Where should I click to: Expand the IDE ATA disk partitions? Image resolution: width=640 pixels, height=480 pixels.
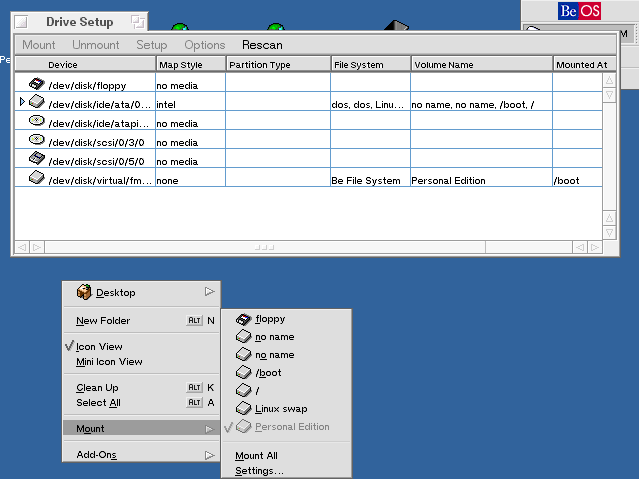pos(22,102)
